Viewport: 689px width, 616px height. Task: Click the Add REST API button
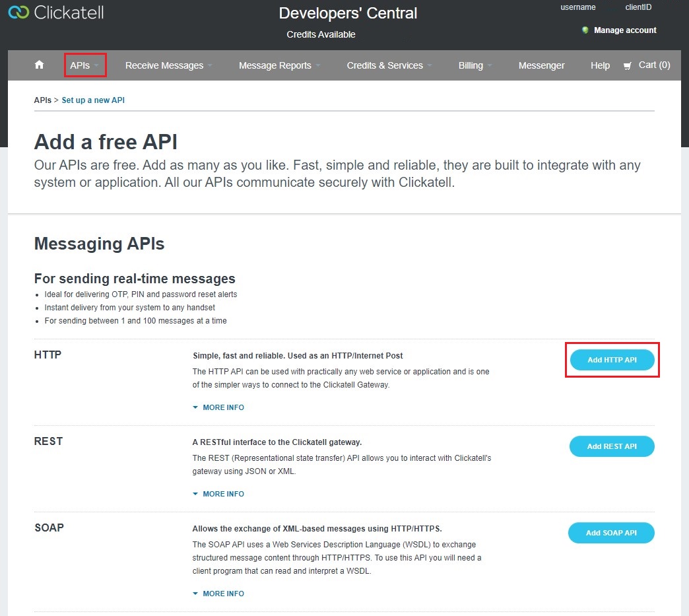(x=612, y=446)
